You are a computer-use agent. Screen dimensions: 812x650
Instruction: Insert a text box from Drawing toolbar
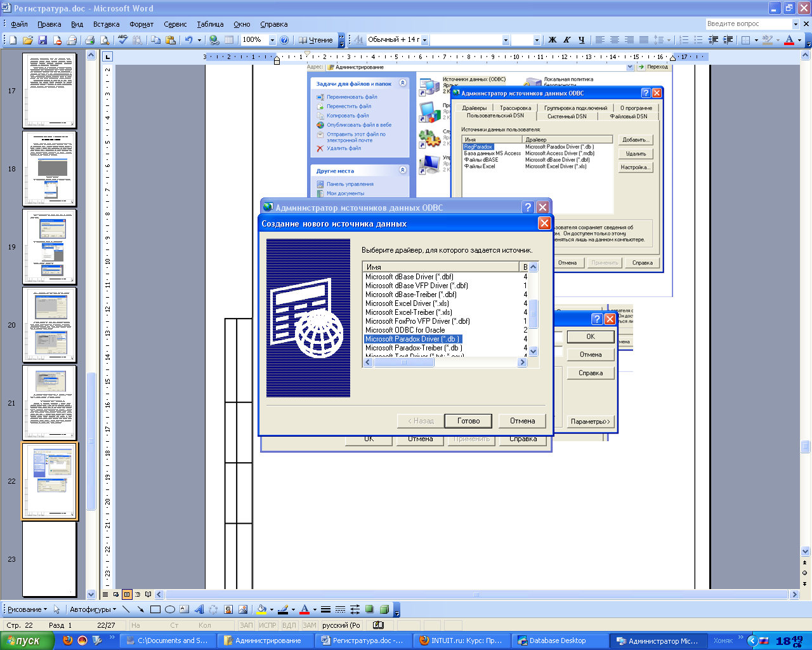[x=185, y=609]
